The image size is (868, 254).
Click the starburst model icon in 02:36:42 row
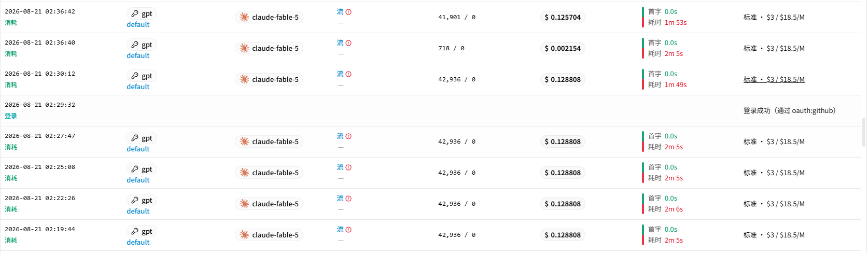click(x=244, y=17)
